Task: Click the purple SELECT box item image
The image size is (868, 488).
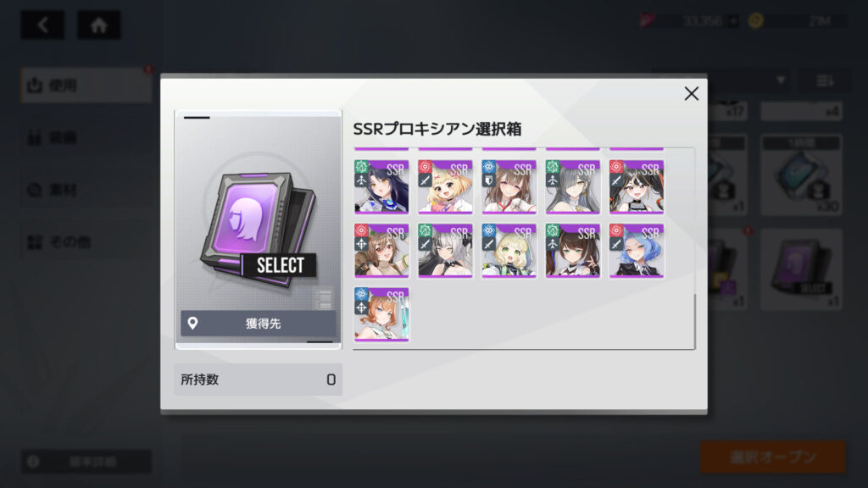Action: 258,229
